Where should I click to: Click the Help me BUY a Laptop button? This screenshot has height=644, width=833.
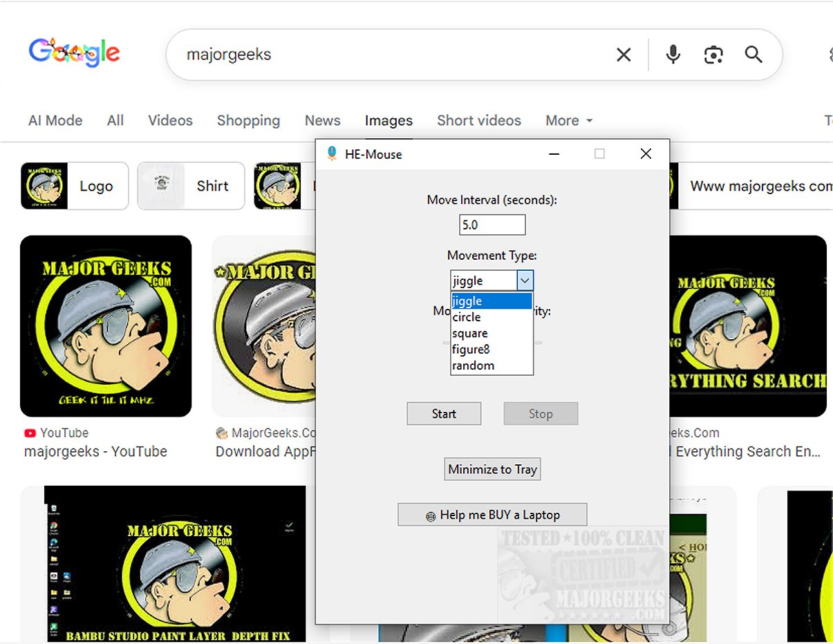[x=492, y=514]
